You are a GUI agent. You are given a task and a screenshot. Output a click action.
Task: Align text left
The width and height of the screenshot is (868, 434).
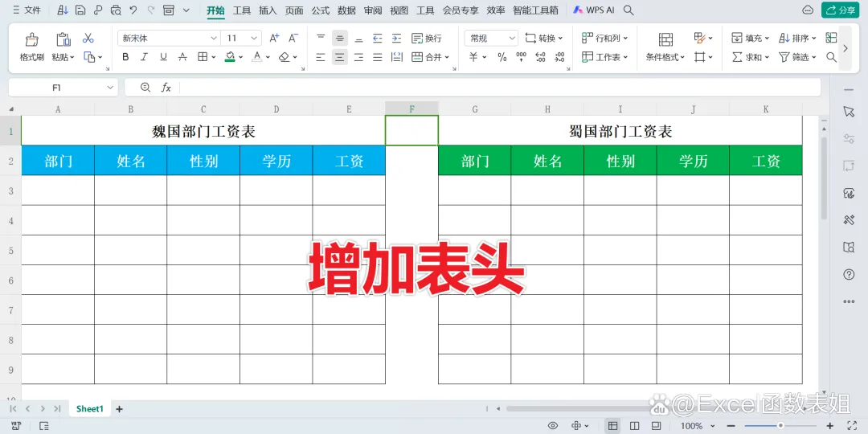[x=321, y=57]
